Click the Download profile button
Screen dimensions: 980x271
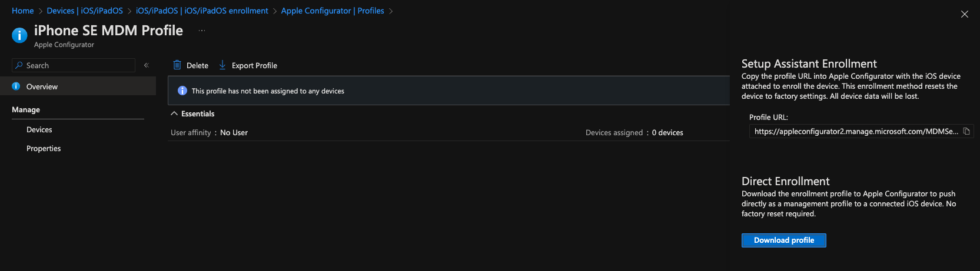coord(784,240)
